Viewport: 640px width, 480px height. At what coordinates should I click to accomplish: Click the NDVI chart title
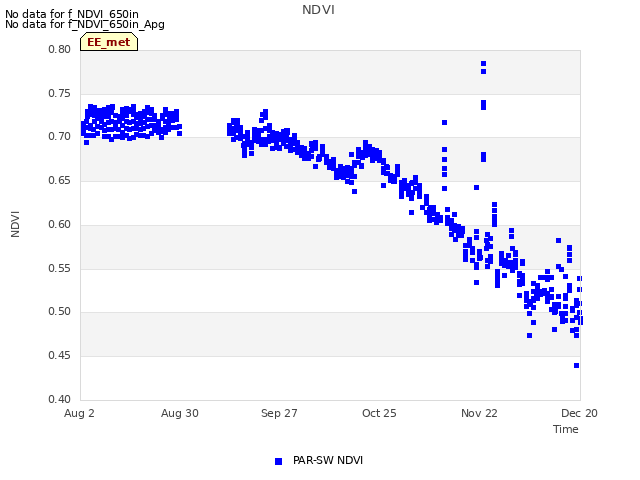(x=318, y=10)
